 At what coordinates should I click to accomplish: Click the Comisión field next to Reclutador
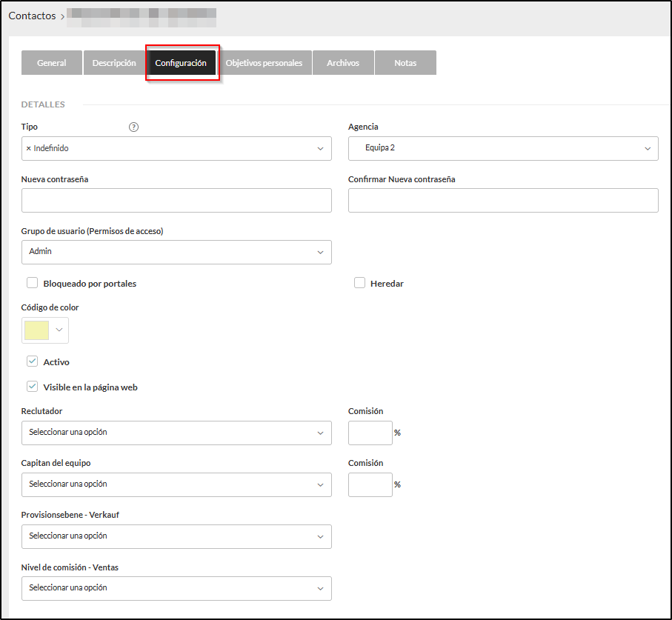click(370, 433)
